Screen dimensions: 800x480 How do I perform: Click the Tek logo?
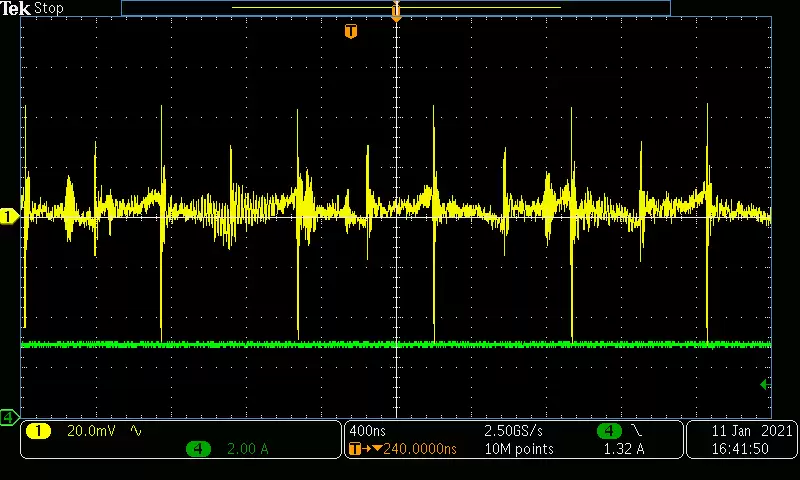click(16, 8)
